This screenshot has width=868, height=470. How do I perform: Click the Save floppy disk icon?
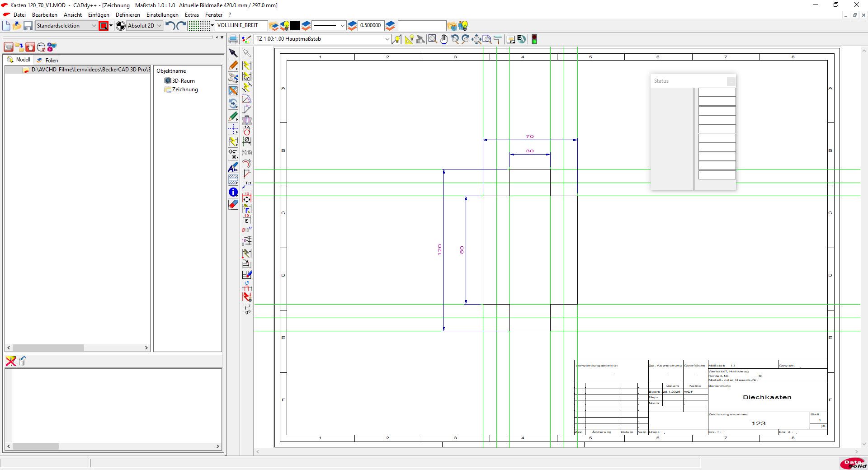28,26
